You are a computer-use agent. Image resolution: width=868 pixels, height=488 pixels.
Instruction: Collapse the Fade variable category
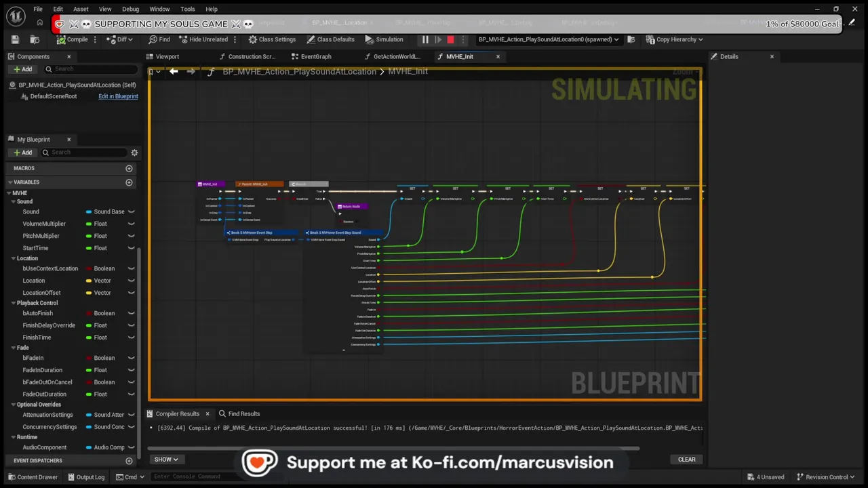tap(14, 348)
